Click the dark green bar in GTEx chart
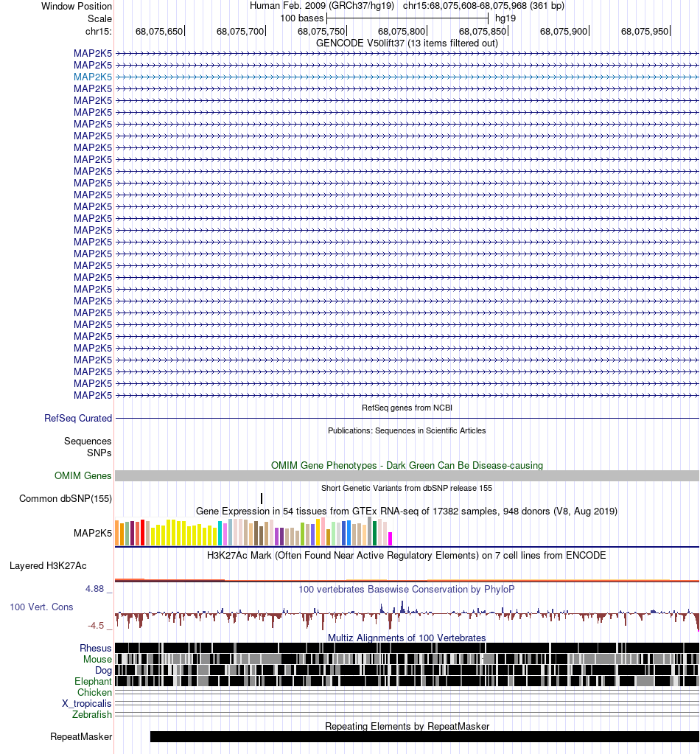The width and height of the screenshot is (700, 754). [x=374, y=534]
